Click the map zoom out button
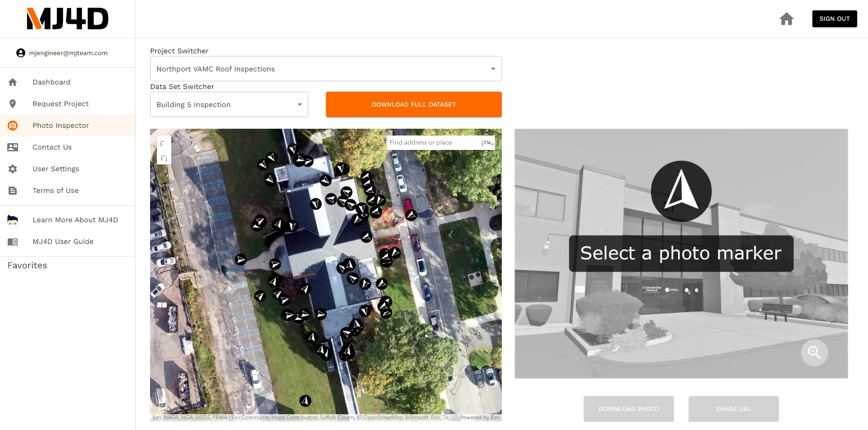The width and height of the screenshot is (868, 430). click(x=164, y=158)
